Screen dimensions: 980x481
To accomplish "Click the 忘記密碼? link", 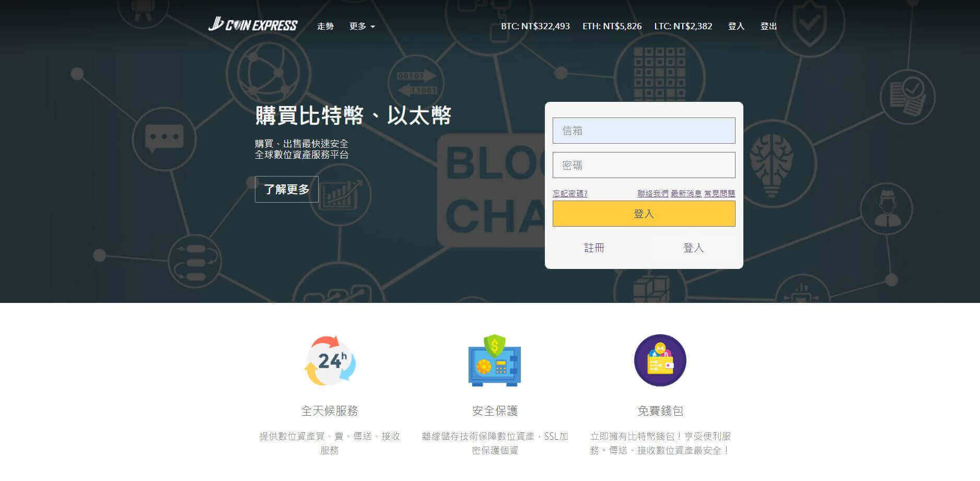I will click(x=570, y=193).
